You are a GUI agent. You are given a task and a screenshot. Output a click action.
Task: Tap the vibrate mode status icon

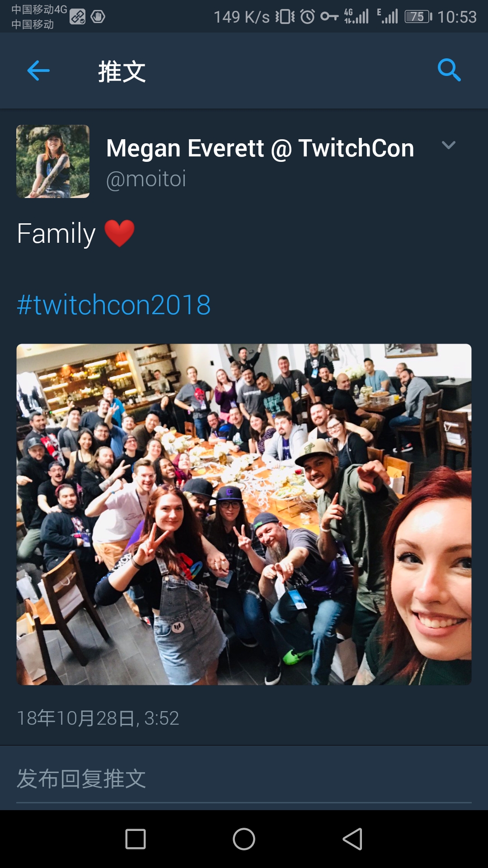[285, 17]
